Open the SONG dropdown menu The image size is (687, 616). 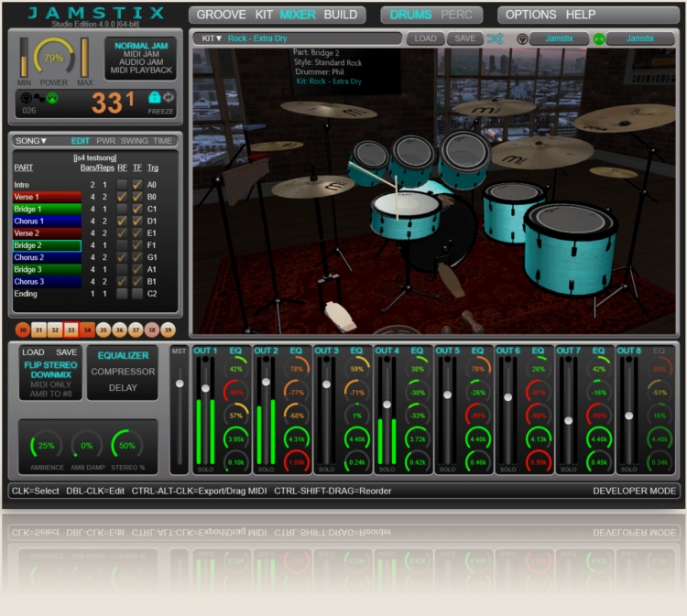click(x=31, y=141)
